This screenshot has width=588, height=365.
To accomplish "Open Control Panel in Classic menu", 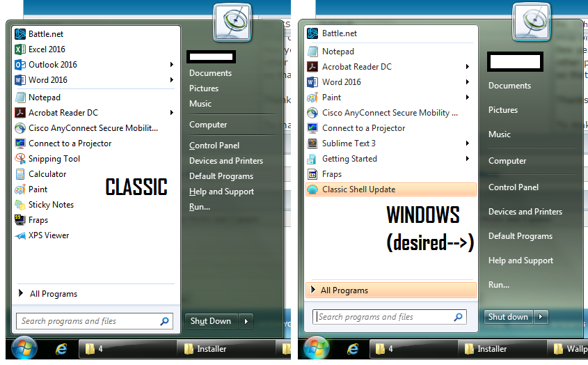I will pos(214,146).
